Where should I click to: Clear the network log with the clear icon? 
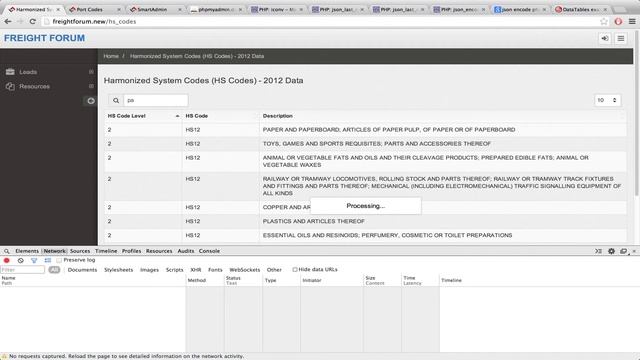coord(20,260)
